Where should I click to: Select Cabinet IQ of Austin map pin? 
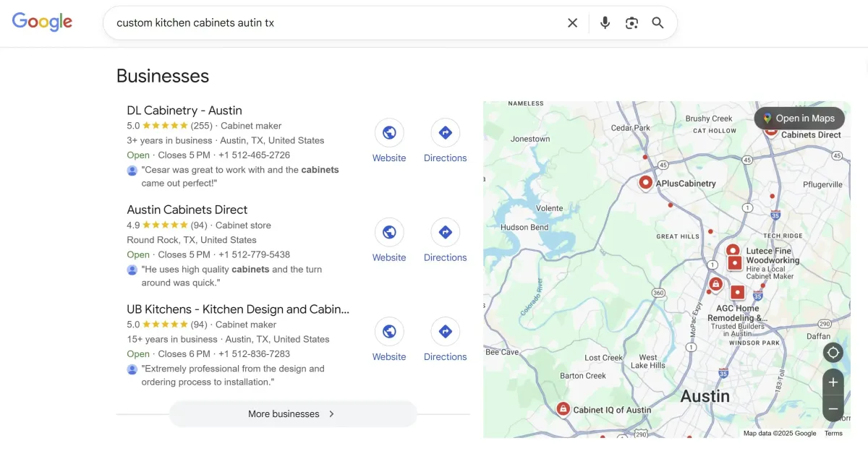tap(563, 409)
